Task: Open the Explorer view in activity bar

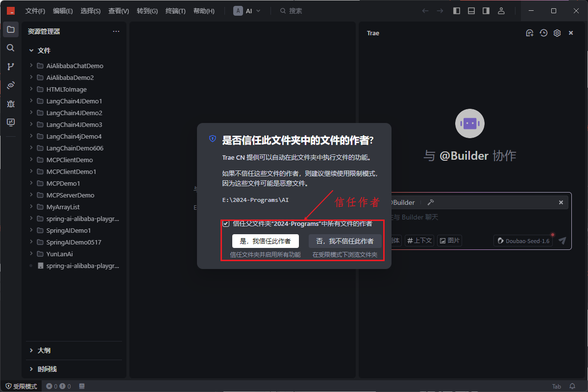Action: tap(11, 29)
